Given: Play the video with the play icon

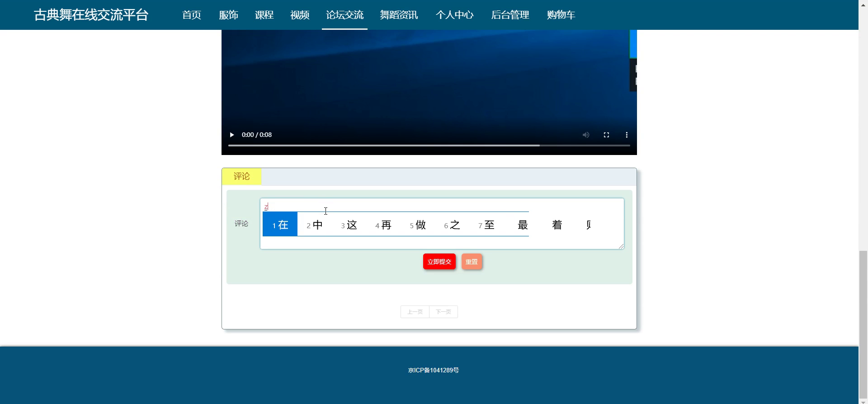Looking at the screenshot, I should tap(232, 135).
